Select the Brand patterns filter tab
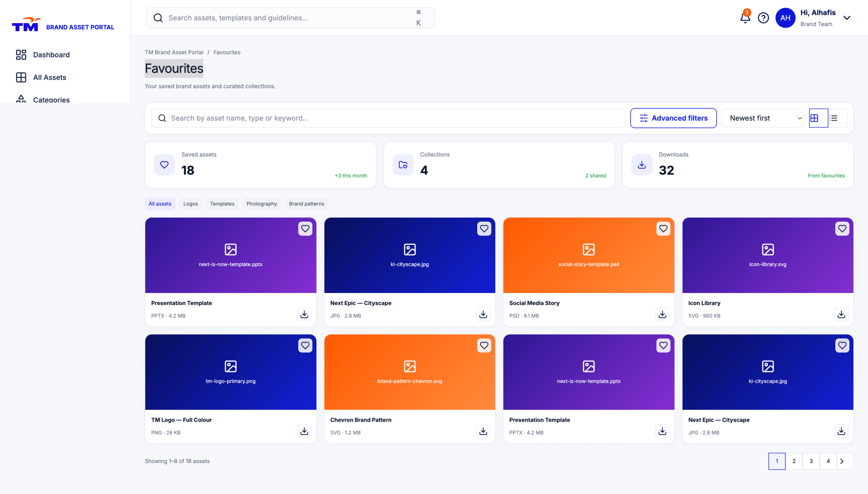The image size is (868, 494). click(306, 203)
